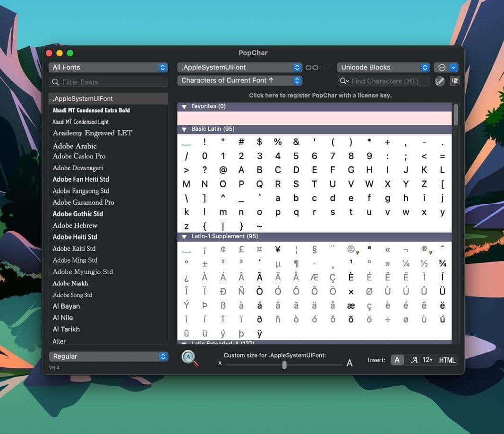Viewport: 504px width, 434px height.
Task: Set insert mode to styled text 12
Action: coord(421,360)
